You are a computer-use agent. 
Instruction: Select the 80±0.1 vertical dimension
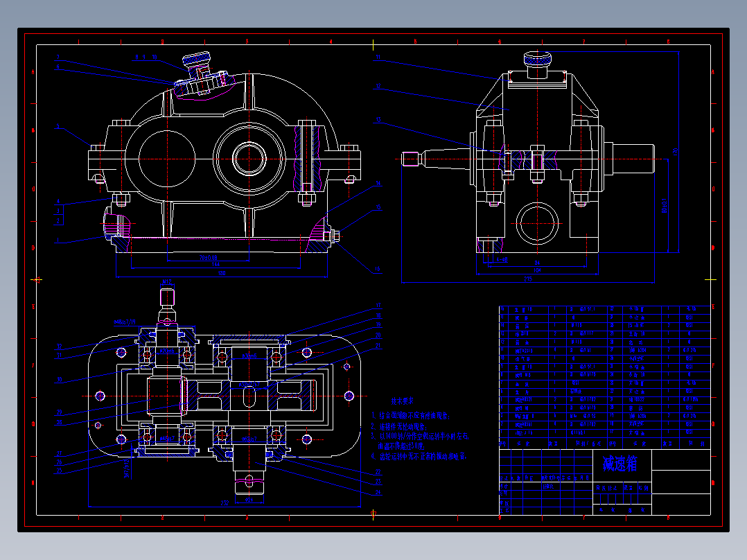pos(665,206)
